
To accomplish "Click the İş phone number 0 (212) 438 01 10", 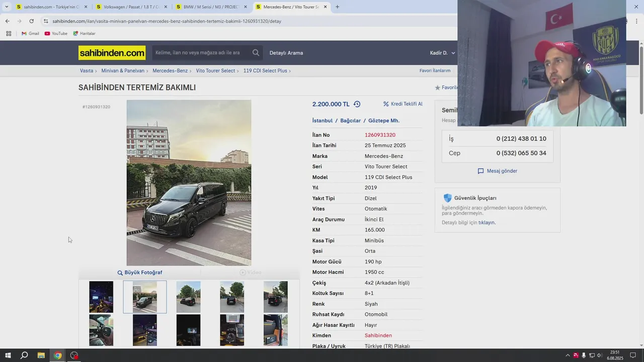I will pos(521,139).
